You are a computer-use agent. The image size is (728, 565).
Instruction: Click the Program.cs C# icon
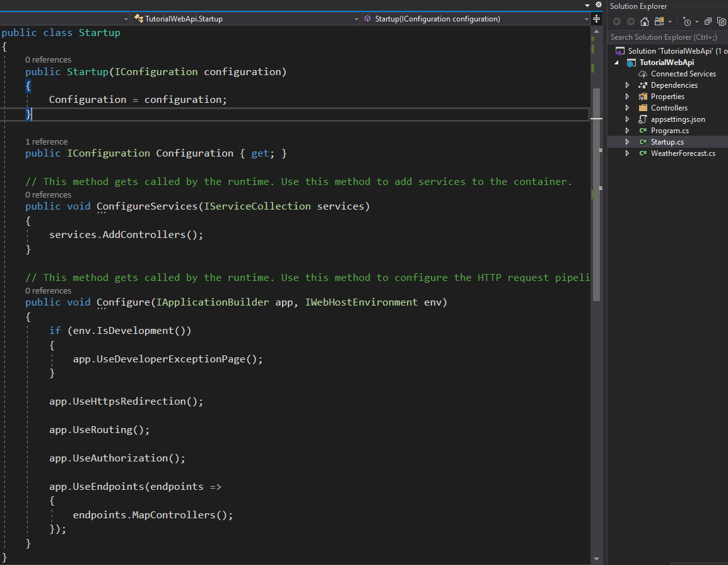pyautogui.click(x=643, y=131)
